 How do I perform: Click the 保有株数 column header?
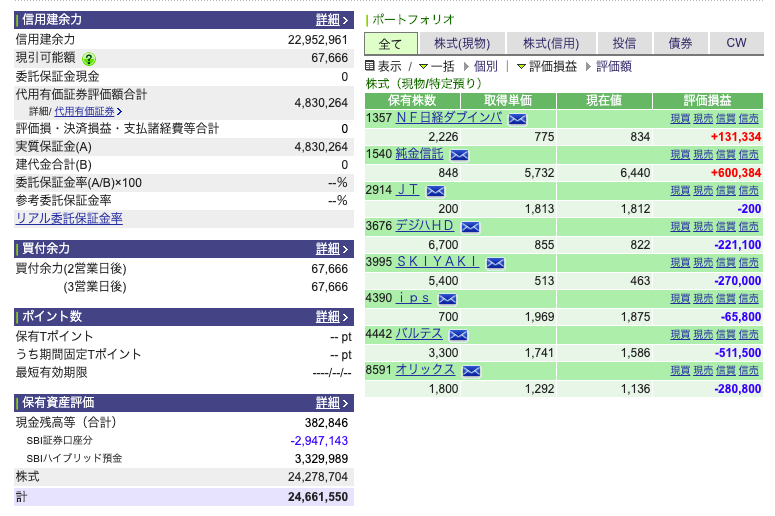[x=412, y=101]
